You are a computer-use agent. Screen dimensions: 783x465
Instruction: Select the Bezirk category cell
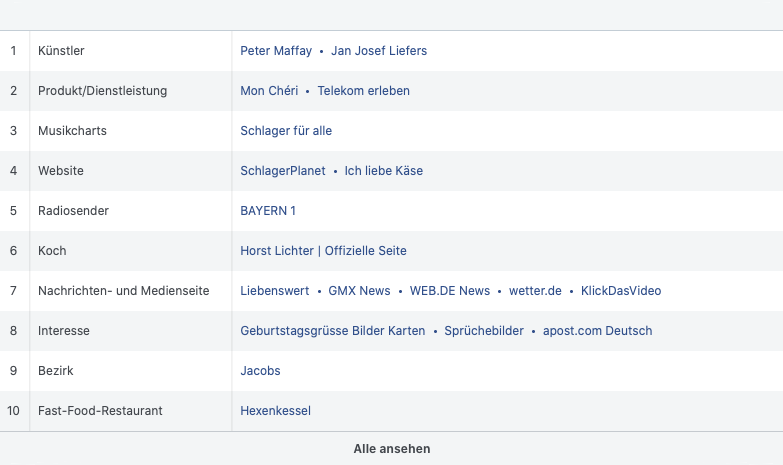point(131,371)
